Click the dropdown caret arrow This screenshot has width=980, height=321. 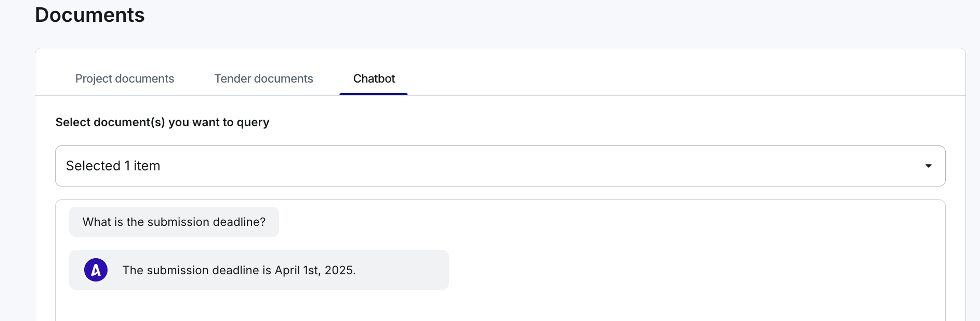(928, 166)
